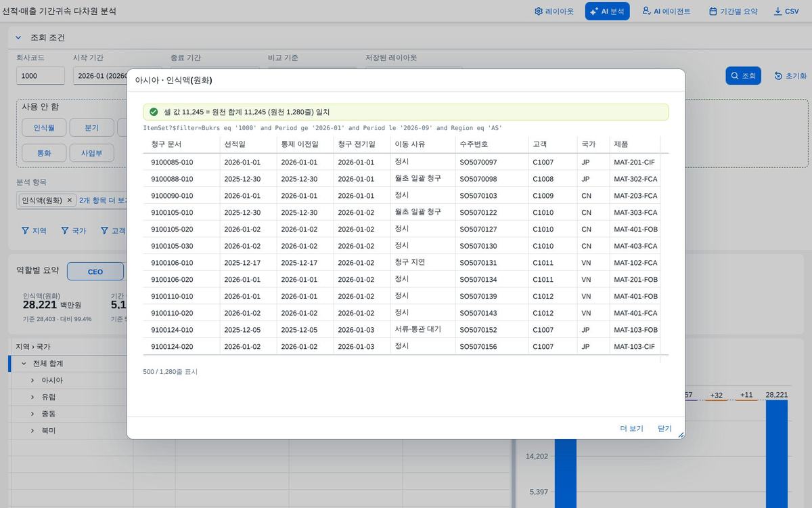812x508 pixels.
Task: Click the 서류·통관 대기 reason cell
Action: [418, 330]
